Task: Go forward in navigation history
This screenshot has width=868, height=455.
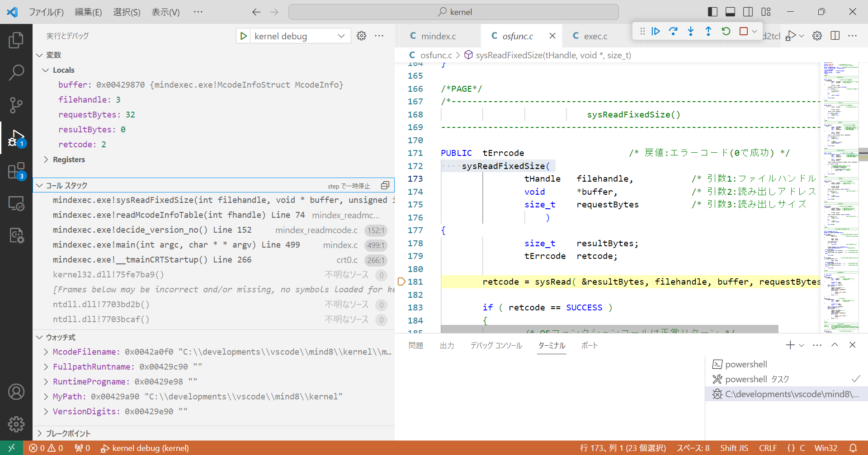Action: pyautogui.click(x=274, y=12)
